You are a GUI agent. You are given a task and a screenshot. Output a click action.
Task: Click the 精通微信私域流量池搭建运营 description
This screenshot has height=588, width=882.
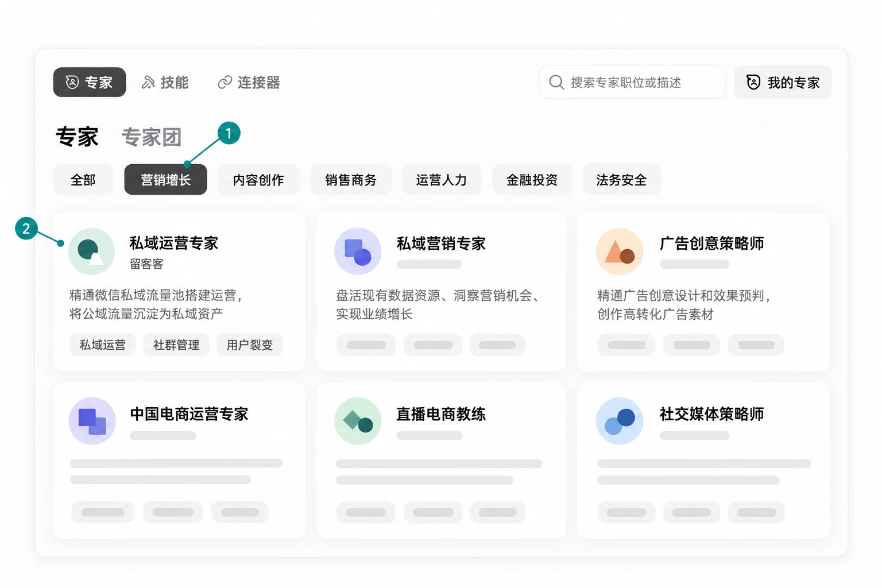click(x=156, y=304)
